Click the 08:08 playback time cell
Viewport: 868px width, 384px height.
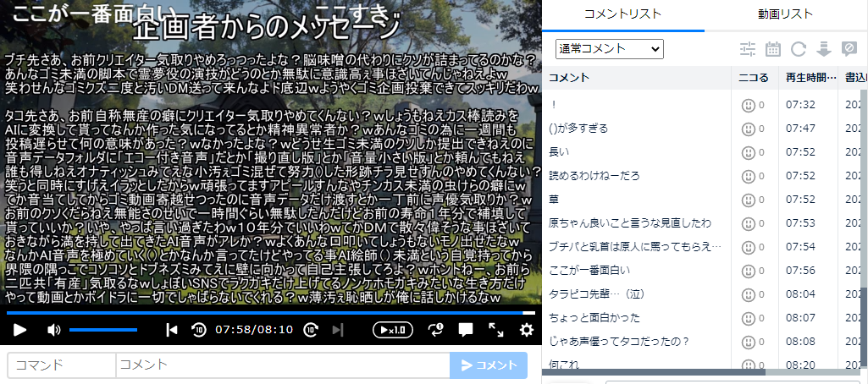(800, 342)
